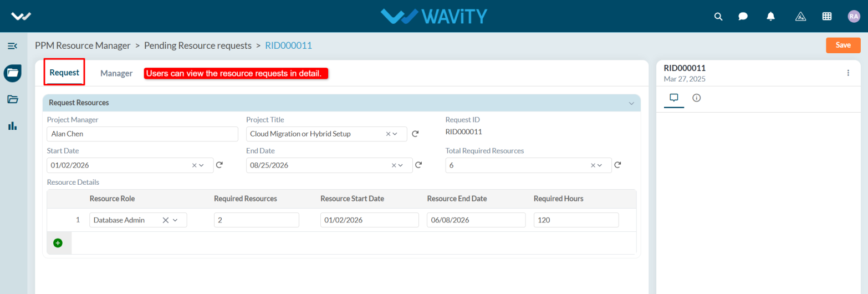Open the bar chart reports icon in sidebar

tap(12, 126)
